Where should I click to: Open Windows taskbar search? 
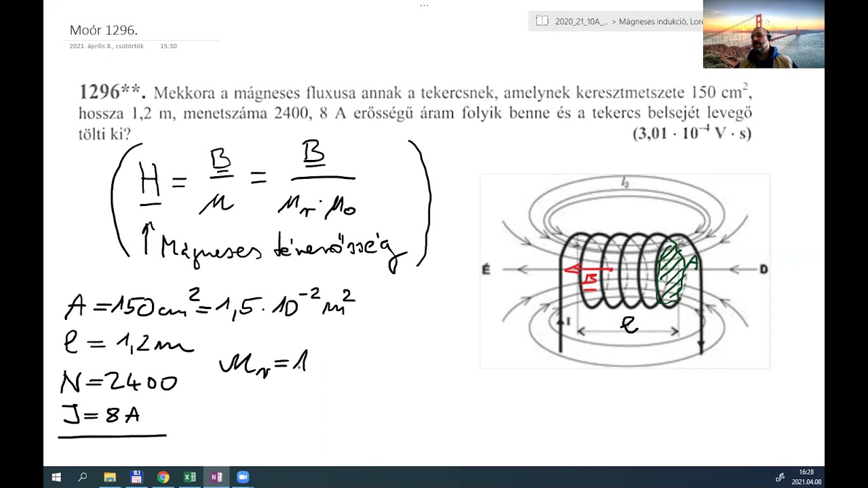point(83,477)
